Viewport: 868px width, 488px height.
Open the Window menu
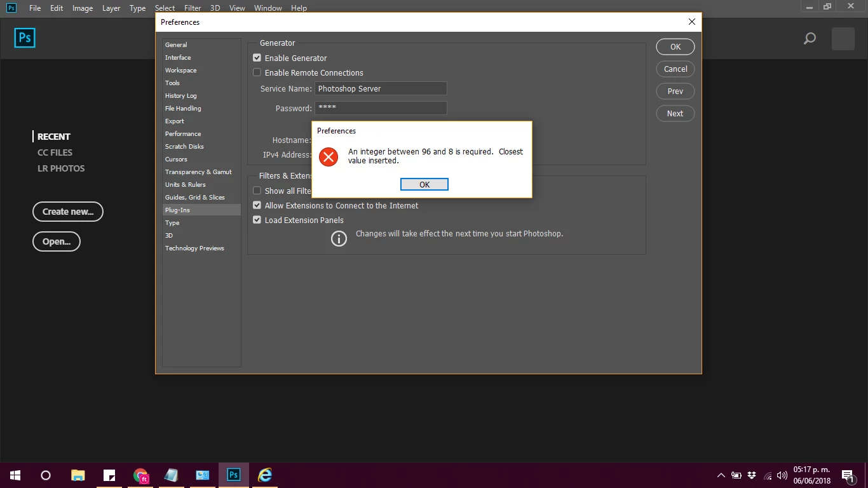point(268,8)
